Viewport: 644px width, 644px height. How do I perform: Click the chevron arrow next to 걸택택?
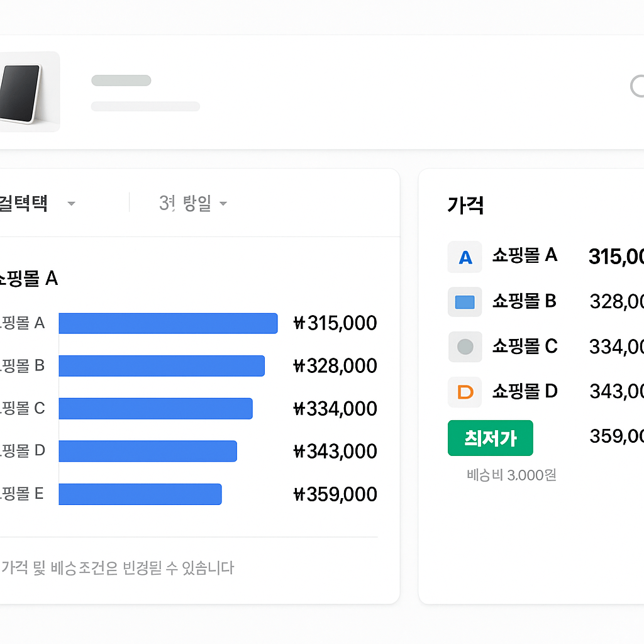tap(71, 203)
